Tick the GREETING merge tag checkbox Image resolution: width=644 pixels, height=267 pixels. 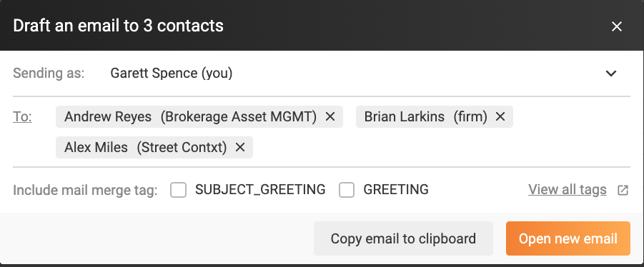click(x=347, y=190)
